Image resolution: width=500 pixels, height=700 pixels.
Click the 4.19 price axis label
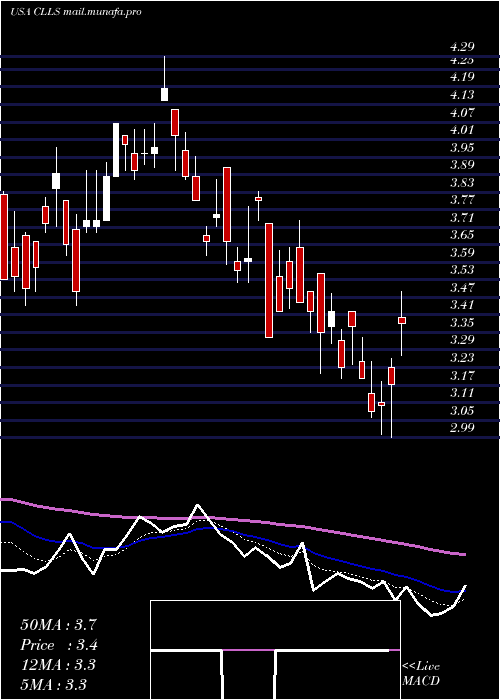(462, 77)
